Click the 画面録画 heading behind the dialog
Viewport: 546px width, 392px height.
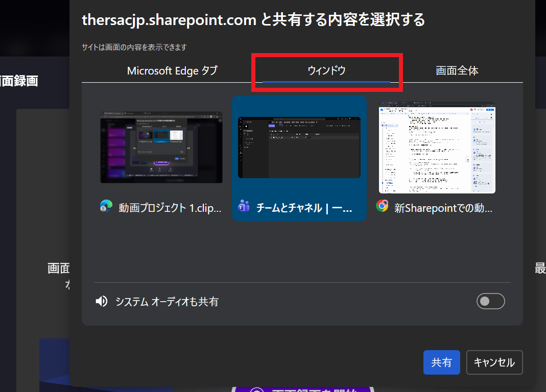point(19,81)
